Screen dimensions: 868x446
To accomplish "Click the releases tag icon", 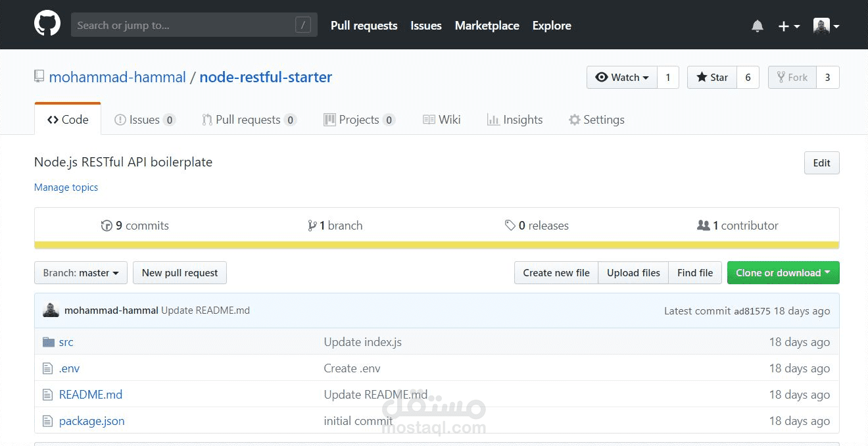I will click(511, 225).
